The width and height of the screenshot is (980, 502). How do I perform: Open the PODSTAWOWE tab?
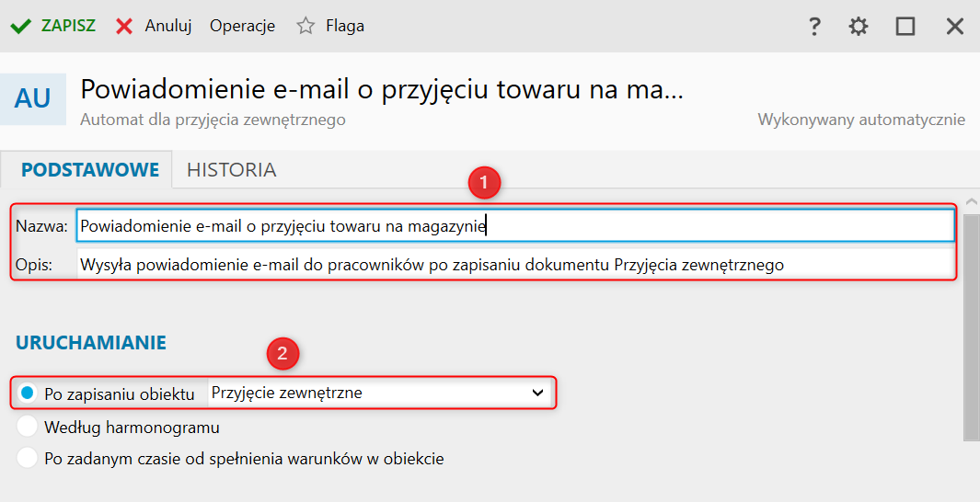tap(90, 170)
